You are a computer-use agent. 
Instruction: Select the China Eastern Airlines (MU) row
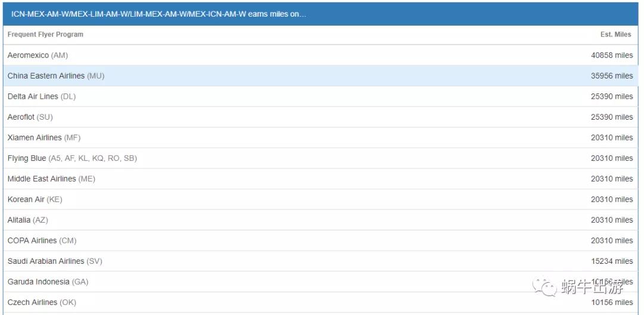[x=321, y=76]
